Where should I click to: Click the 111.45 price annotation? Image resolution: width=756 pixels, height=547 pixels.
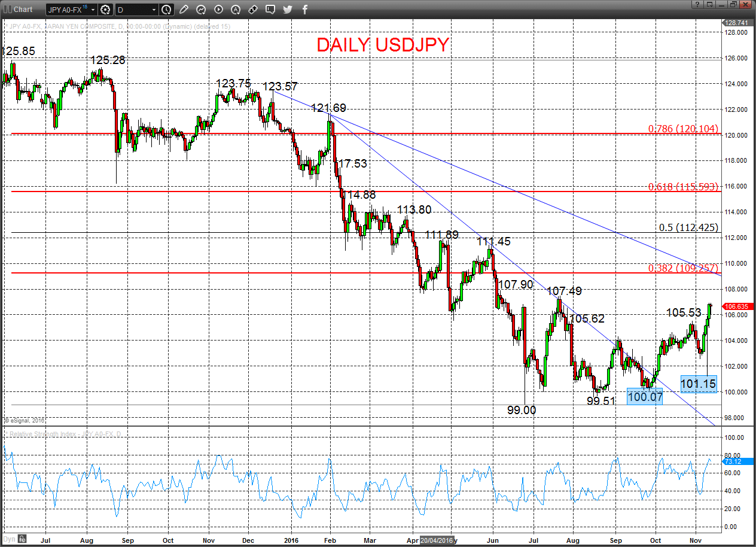click(x=494, y=241)
